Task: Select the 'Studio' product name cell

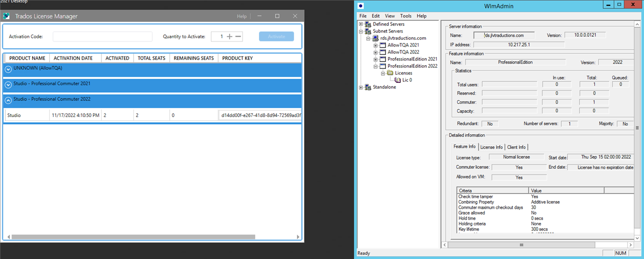Action: point(27,115)
